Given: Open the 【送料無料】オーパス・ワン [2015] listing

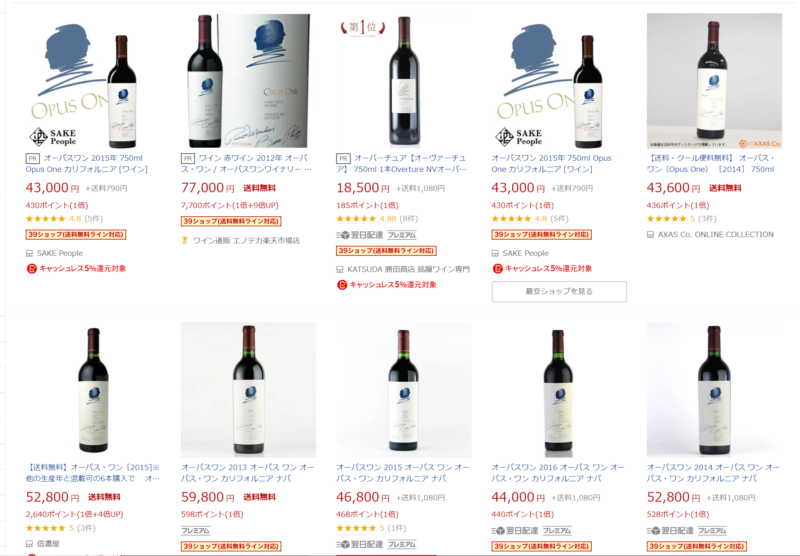Looking at the screenshot, I should pyautogui.click(x=93, y=473).
